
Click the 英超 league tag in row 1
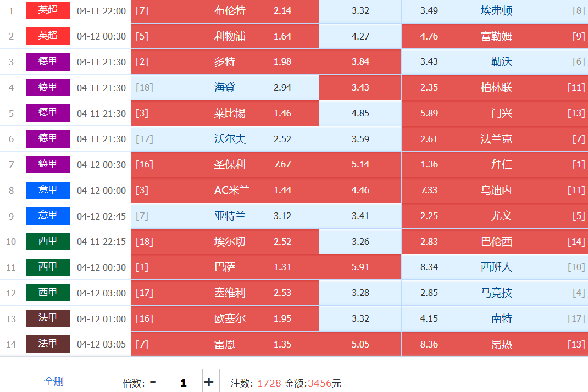coord(48,10)
